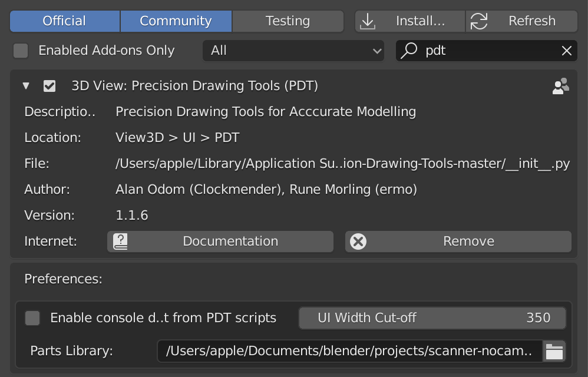Collapse the Precision Drawing Tools details
This screenshot has width=588, height=377.
pyautogui.click(x=26, y=86)
